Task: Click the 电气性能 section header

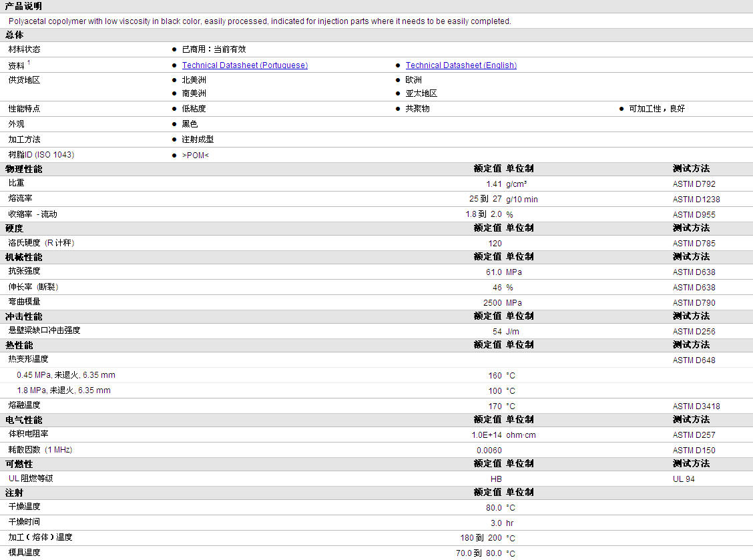Action: coord(23,421)
